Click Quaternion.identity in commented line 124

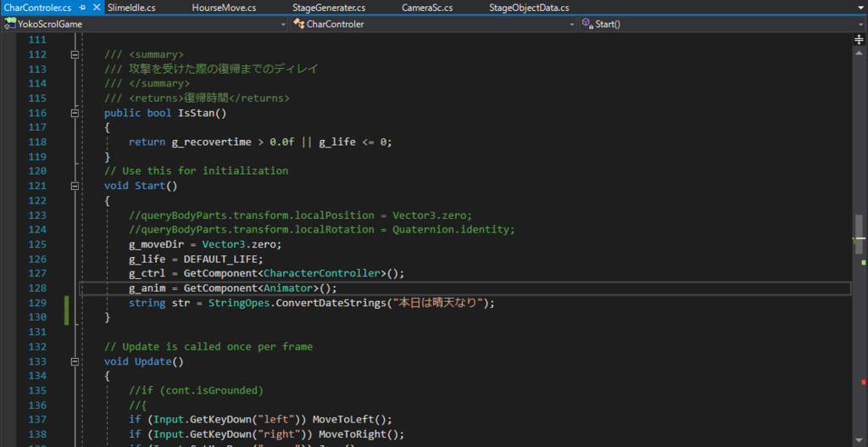451,230
